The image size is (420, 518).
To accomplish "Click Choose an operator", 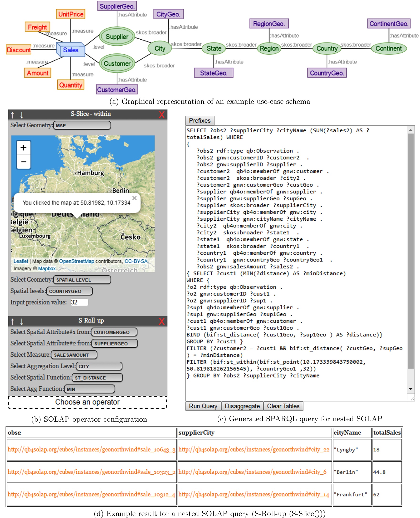I will 88,402.
